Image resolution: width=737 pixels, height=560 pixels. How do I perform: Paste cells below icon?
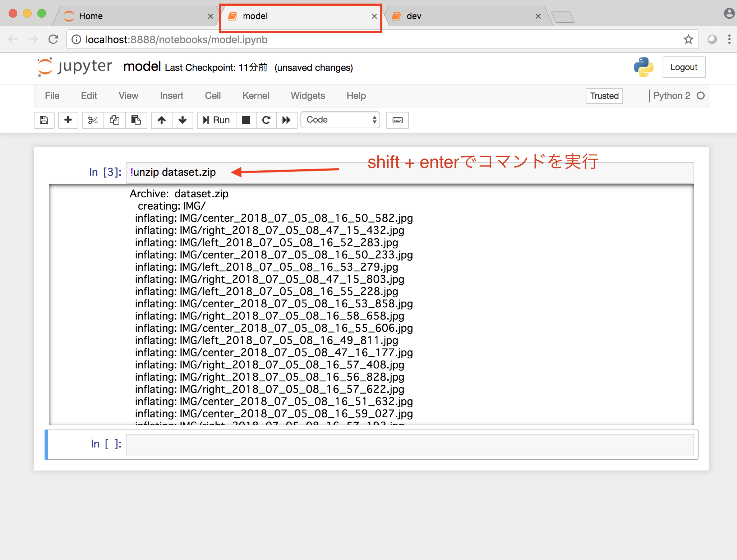pos(136,120)
